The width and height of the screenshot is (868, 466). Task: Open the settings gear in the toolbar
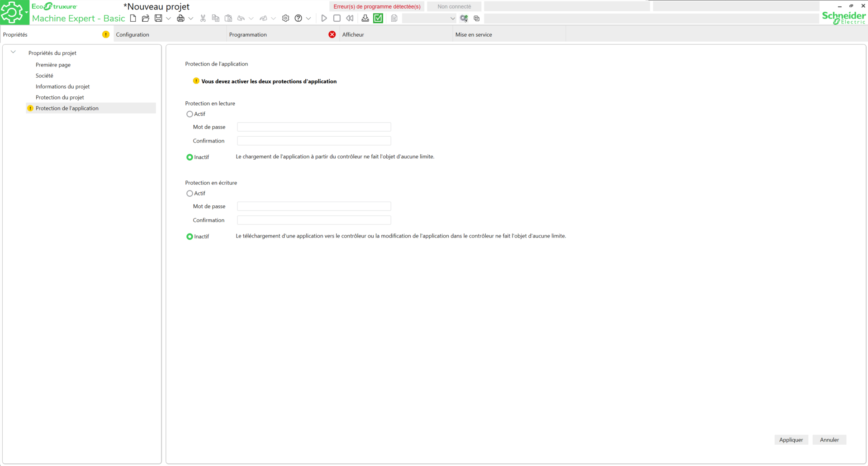285,19
